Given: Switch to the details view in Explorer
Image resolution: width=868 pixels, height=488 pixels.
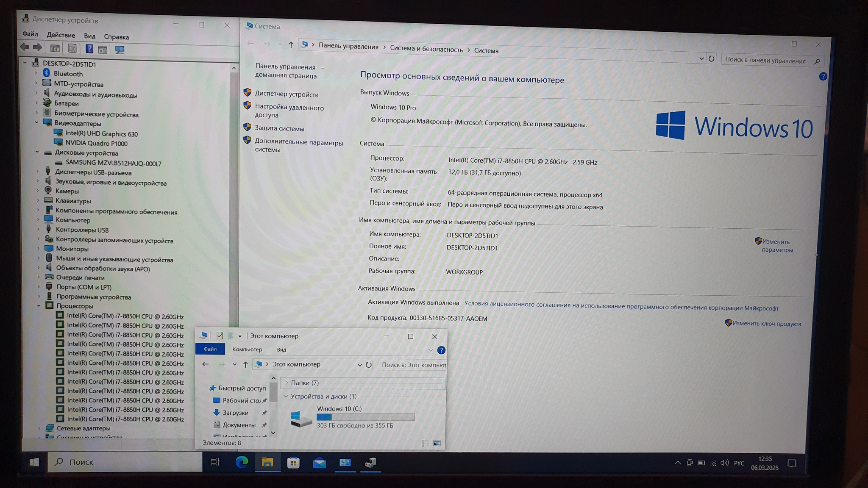Looking at the screenshot, I should click(425, 443).
